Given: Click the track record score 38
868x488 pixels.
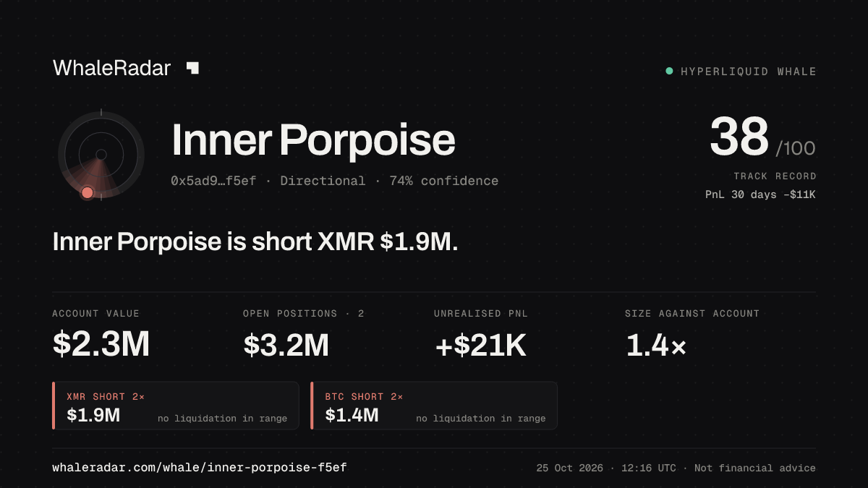Looking at the screenshot, I should [739, 137].
